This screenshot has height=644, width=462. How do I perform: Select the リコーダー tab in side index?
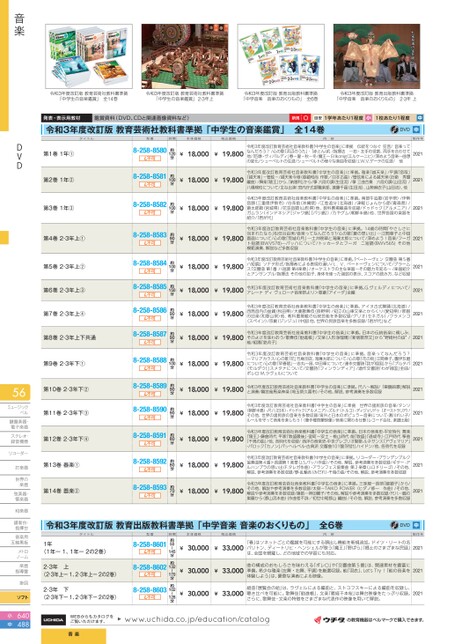pyautogui.click(x=18, y=453)
